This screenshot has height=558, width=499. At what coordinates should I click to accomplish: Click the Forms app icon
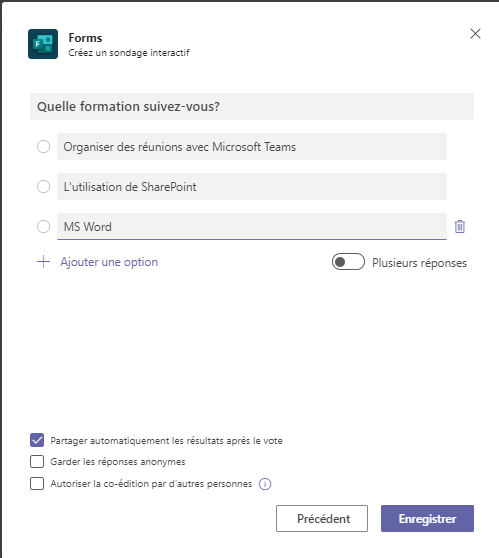[x=43, y=44]
